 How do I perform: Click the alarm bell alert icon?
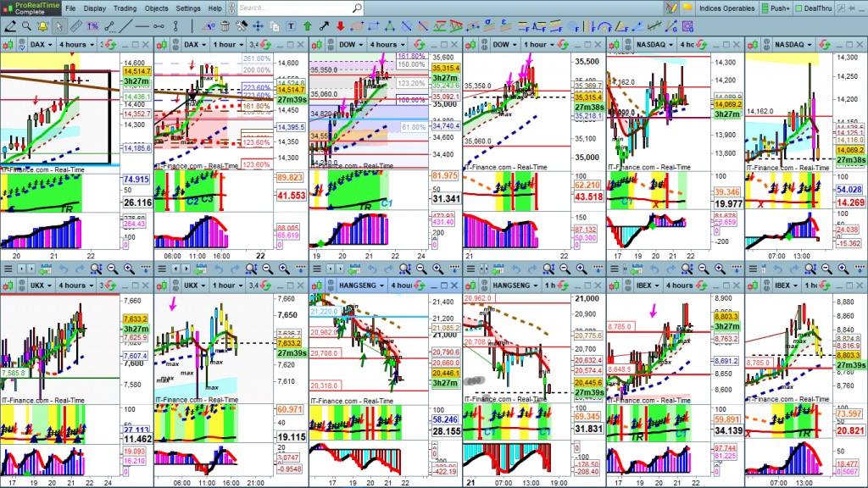43,25
